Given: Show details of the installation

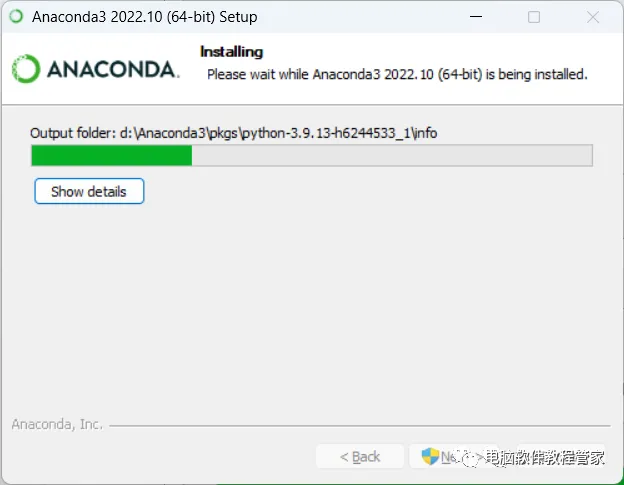Looking at the screenshot, I should tap(89, 191).
